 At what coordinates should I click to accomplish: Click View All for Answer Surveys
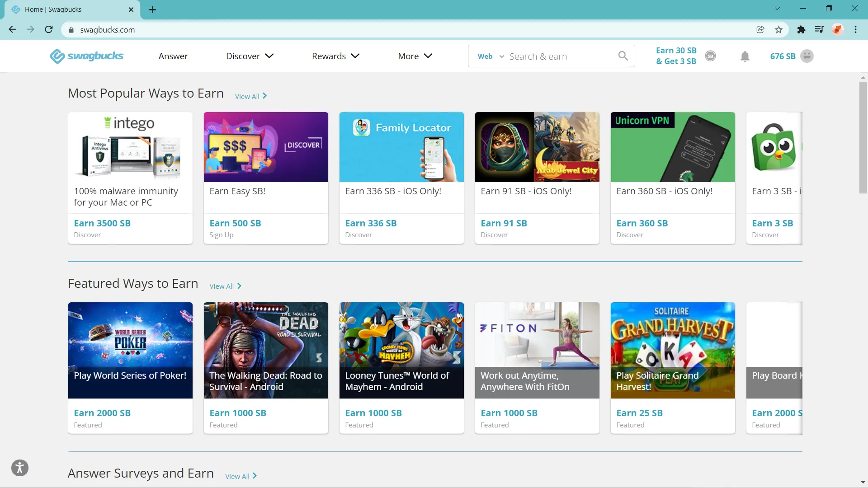pos(241,476)
